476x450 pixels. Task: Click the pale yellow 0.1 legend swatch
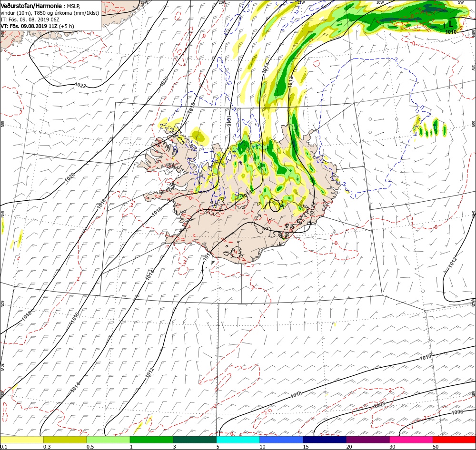tap(22, 440)
